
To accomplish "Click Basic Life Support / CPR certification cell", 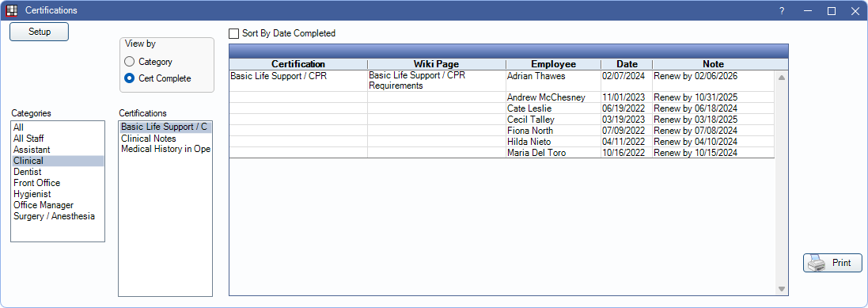I will coord(298,81).
